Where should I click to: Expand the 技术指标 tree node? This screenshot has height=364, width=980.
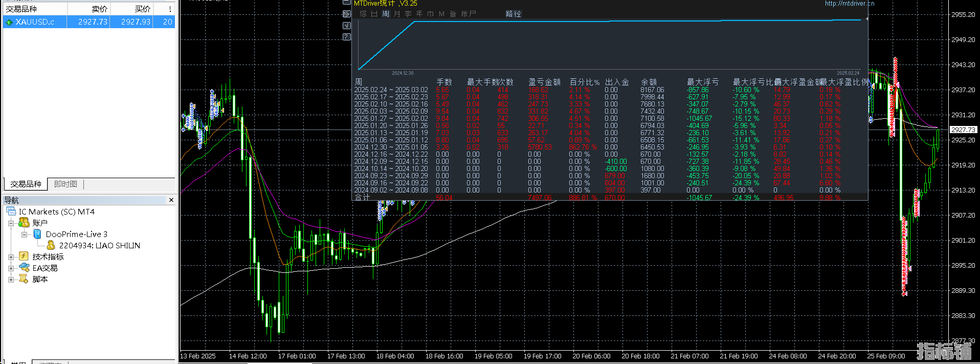pos(11,256)
